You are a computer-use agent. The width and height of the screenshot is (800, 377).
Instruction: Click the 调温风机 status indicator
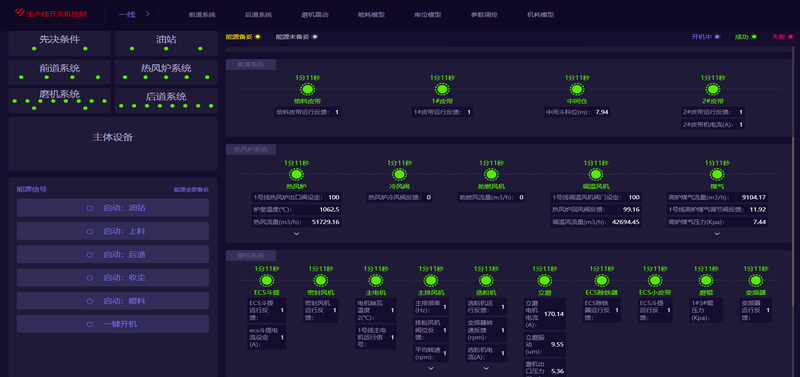595,174
